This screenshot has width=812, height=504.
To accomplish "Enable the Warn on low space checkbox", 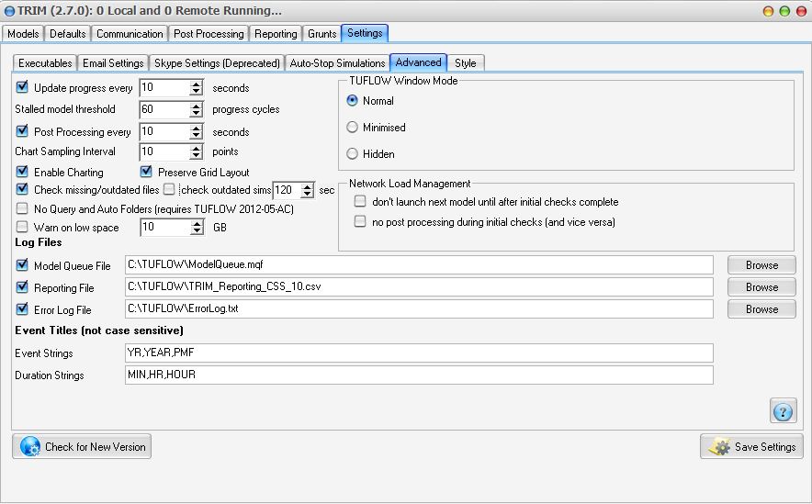I will tap(22, 227).
